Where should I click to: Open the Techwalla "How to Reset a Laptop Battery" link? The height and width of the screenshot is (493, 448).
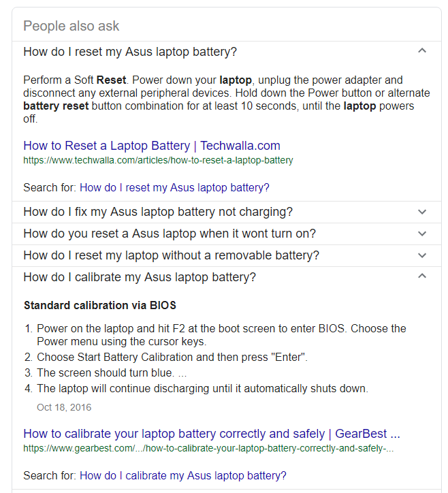151,146
